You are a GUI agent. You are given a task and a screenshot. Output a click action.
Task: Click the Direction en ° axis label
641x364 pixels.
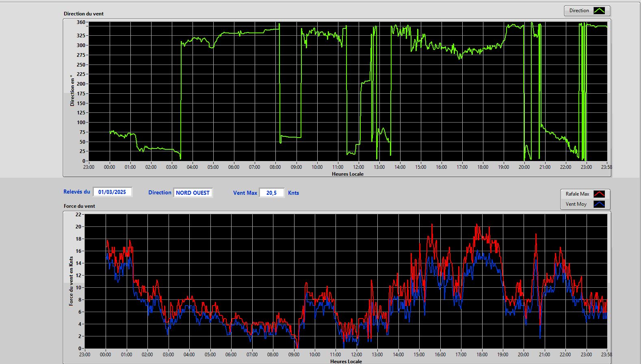point(72,90)
